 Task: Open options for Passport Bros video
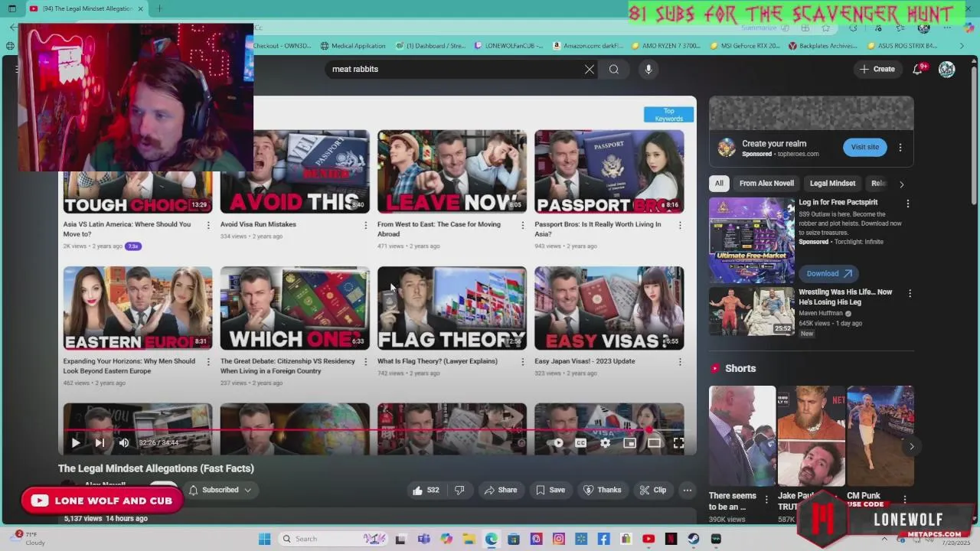(x=680, y=225)
